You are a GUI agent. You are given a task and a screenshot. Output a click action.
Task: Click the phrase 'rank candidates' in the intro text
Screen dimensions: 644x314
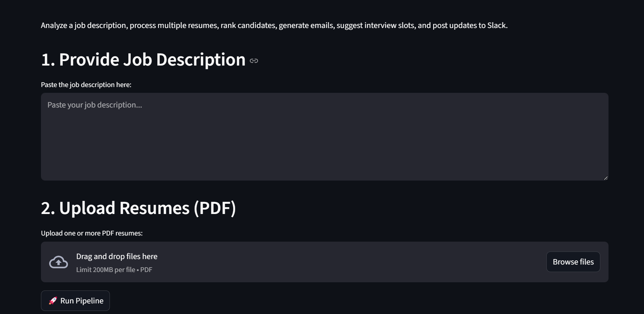coord(248,26)
